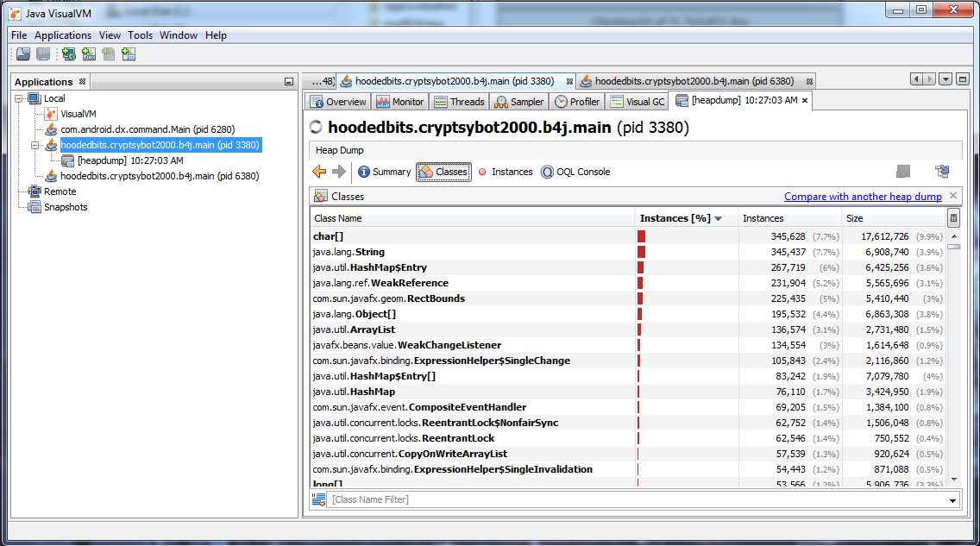Click the Add Application Snapshot toolbar icon
The height and width of the screenshot is (546, 980).
coord(129,54)
